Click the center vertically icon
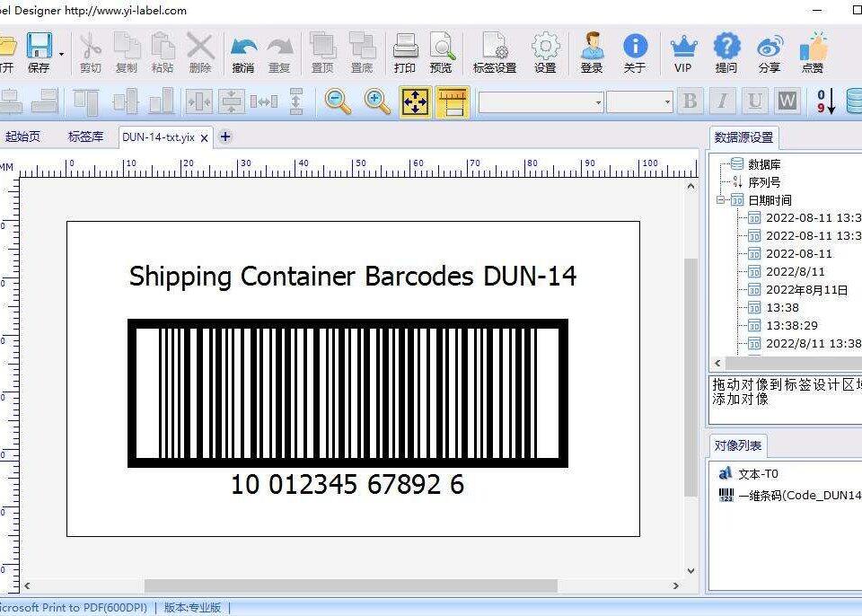Viewport: 862px width, 616px height. 232,101
